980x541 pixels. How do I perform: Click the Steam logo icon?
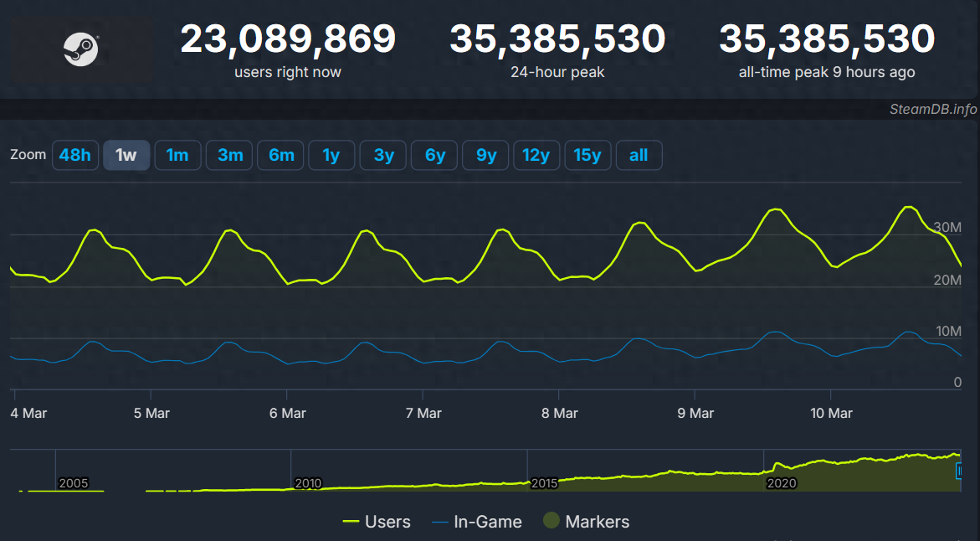[x=81, y=50]
